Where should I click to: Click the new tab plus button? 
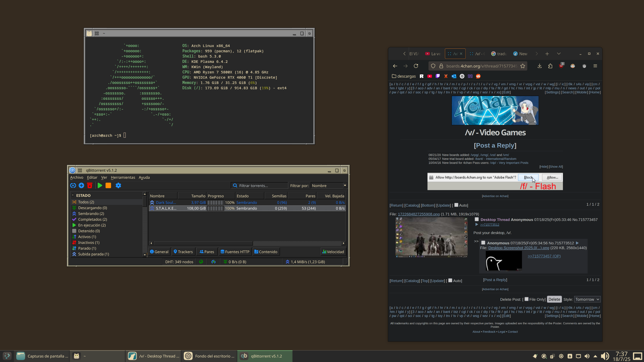(x=547, y=54)
